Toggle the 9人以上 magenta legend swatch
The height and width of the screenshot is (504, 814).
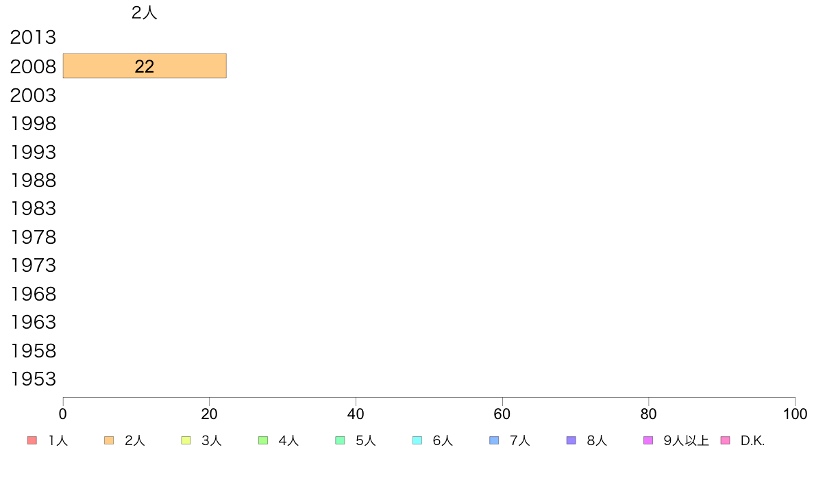[x=648, y=440]
